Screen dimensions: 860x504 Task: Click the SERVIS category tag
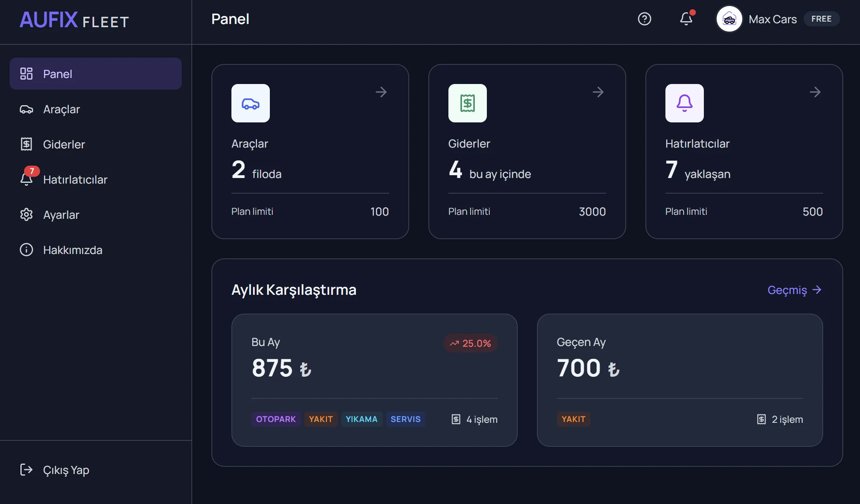[406, 419]
